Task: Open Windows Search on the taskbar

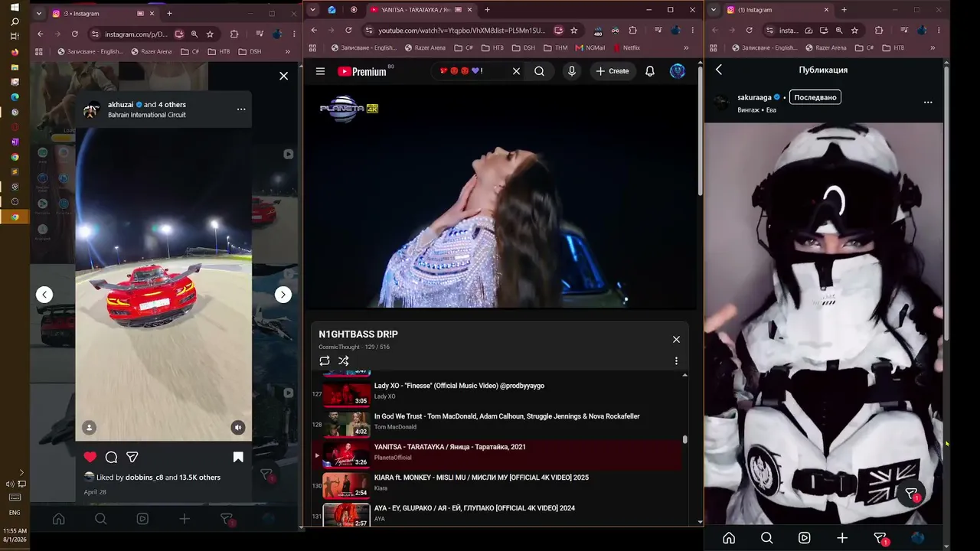Action: (15, 21)
